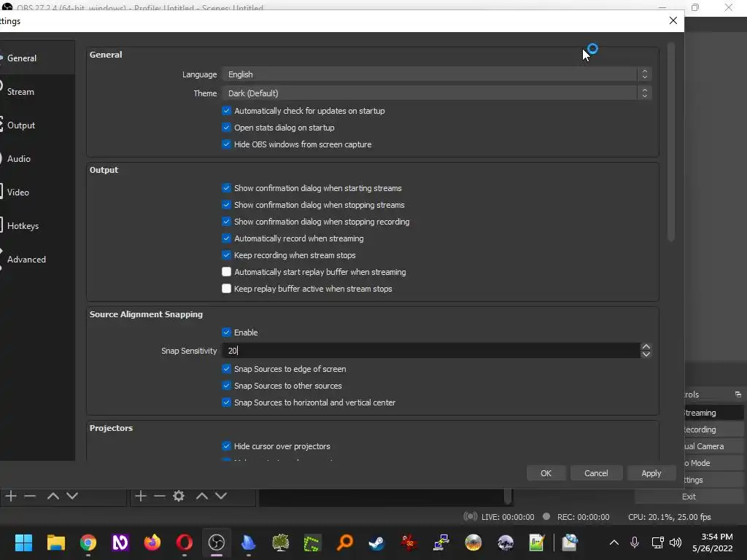The height and width of the screenshot is (560, 747).
Task: Toggle confirmation dialog when stopping streams
Action: [226, 205]
